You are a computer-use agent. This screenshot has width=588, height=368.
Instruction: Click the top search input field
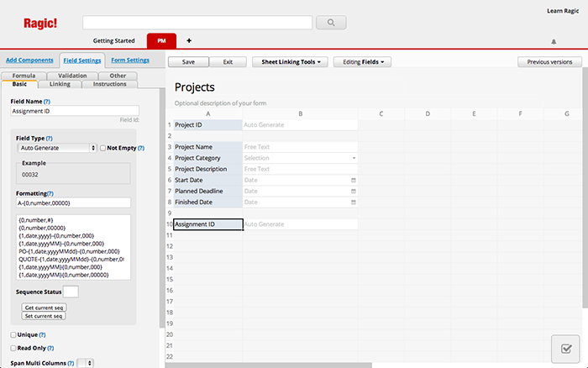pyautogui.click(x=197, y=23)
